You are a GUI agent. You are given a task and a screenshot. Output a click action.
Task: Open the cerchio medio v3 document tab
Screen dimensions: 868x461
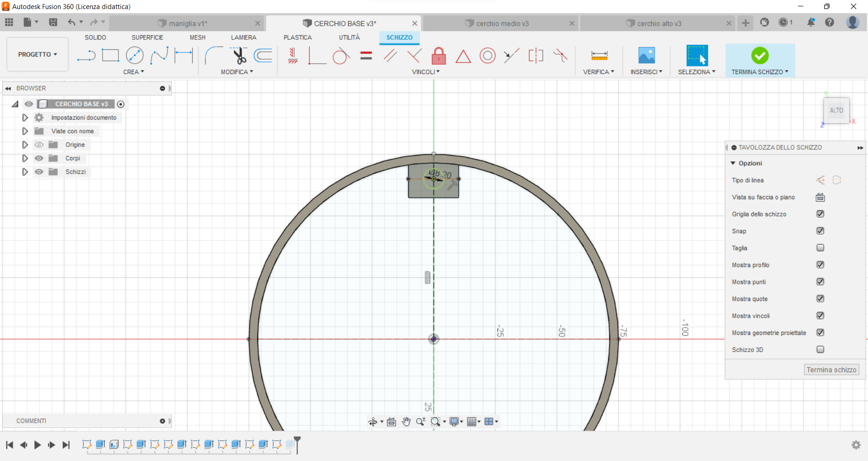pyautogui.click(x=502, y=24)
